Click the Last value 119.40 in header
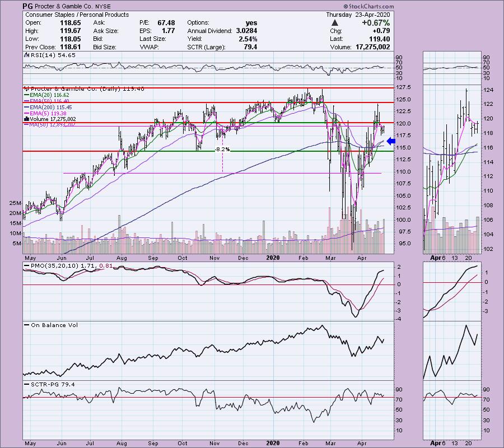Image resolution: width=504 pixels, height=448 pixels. 380,39
